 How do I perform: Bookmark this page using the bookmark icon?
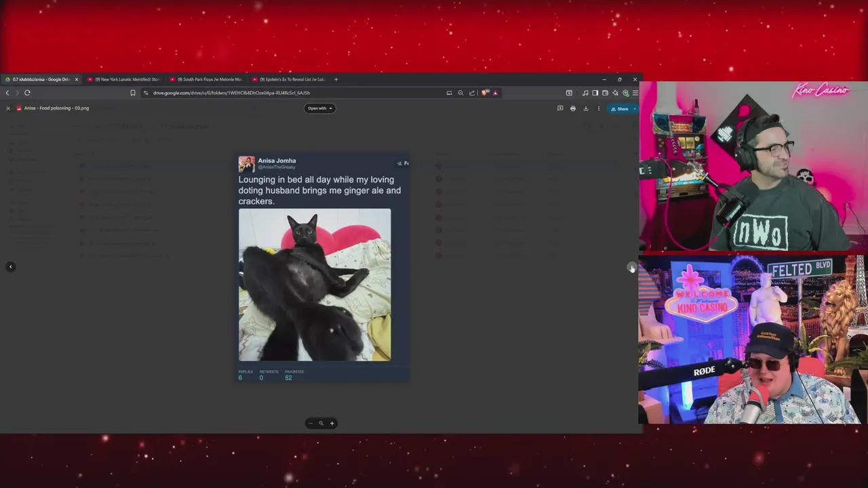pos(133,93)
